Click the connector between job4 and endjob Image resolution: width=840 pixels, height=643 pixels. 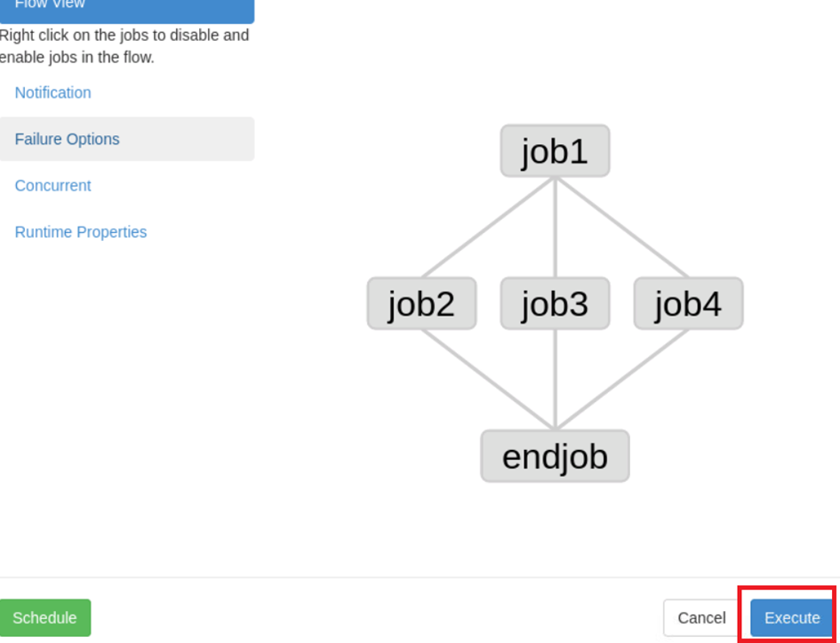[621, 380]
